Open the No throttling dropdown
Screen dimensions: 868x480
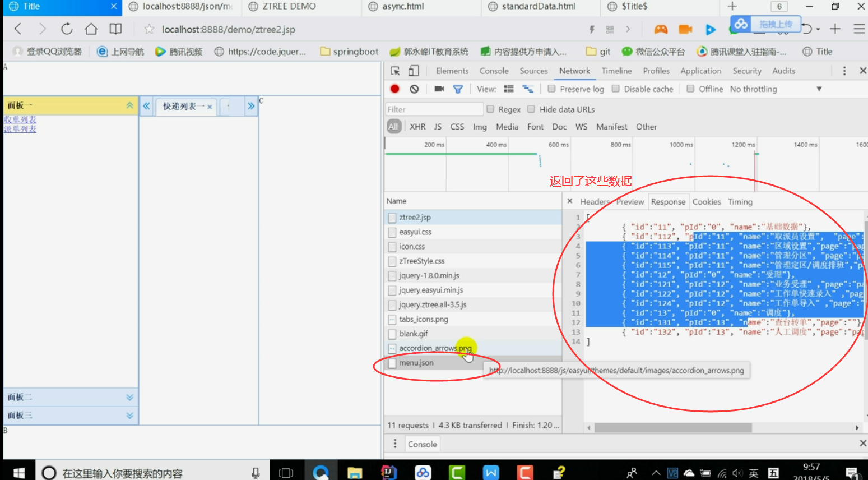point(776,89)
